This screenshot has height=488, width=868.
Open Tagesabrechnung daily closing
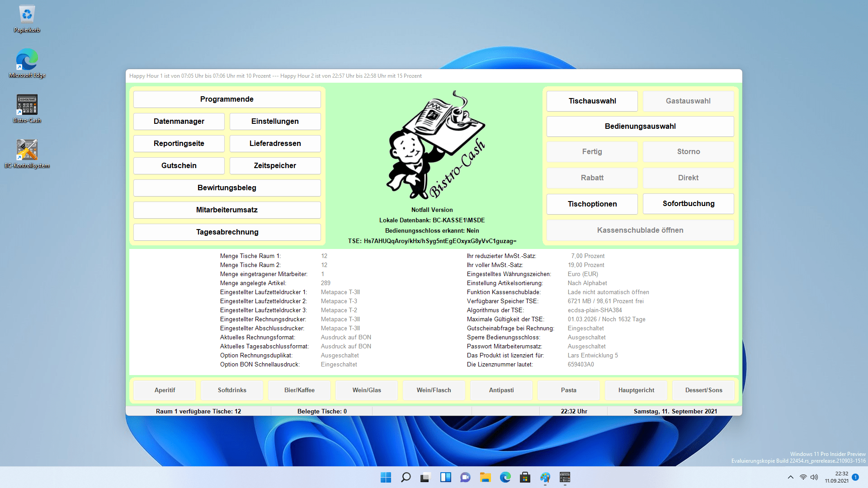227,232
